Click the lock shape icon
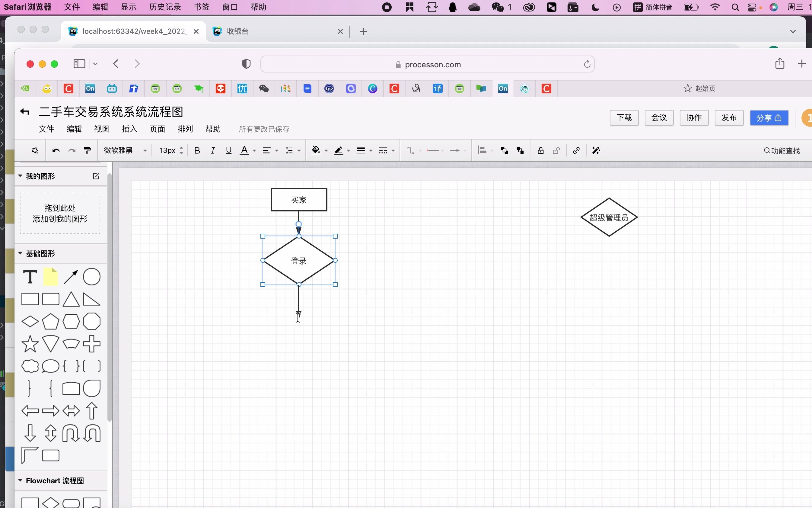The image size is (812, 508). [540, 150]
